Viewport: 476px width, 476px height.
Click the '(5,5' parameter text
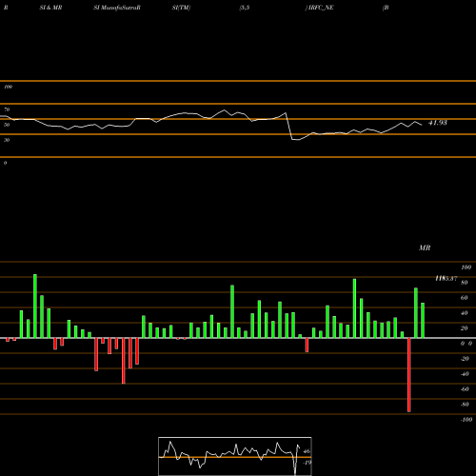click(245, 8)
